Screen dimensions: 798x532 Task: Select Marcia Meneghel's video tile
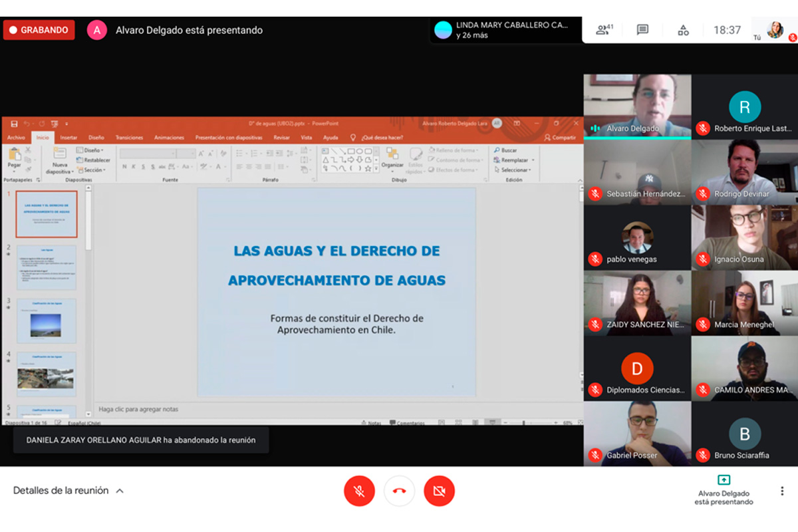(x=745, y=303)
